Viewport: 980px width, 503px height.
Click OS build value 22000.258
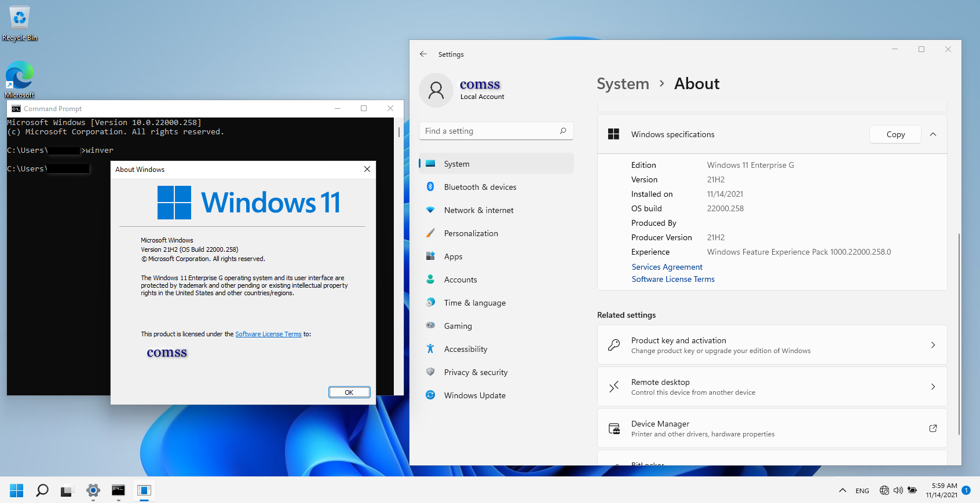pyautogui.click(x=725, y=208)
